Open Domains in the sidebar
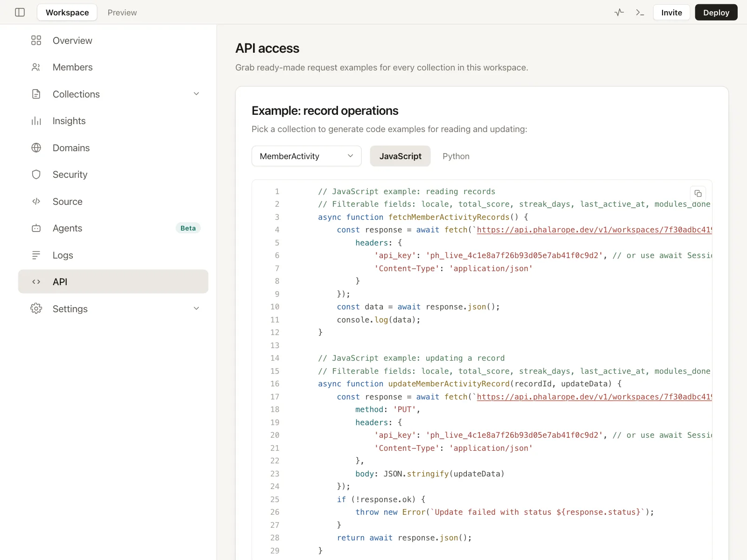The height and width of the screenshot is (560, 747). (x=113, y=147)
